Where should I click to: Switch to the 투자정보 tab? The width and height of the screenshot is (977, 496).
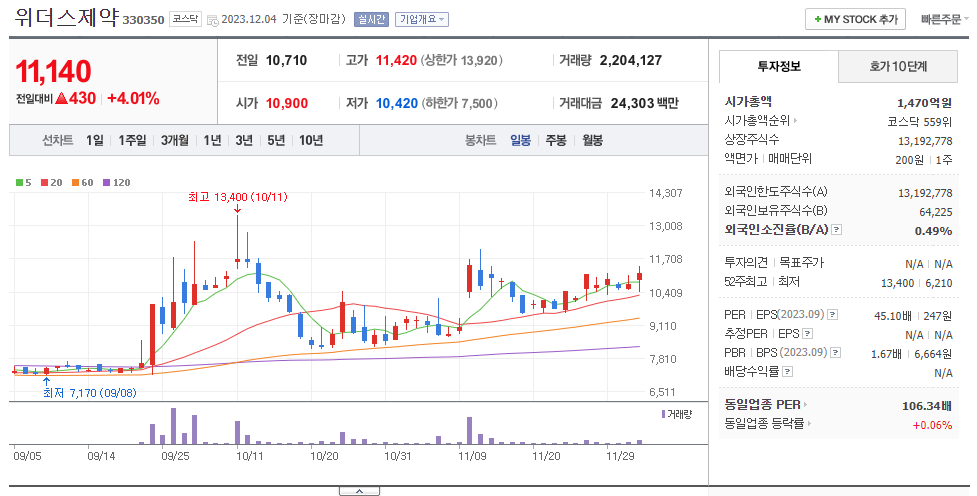779,66
